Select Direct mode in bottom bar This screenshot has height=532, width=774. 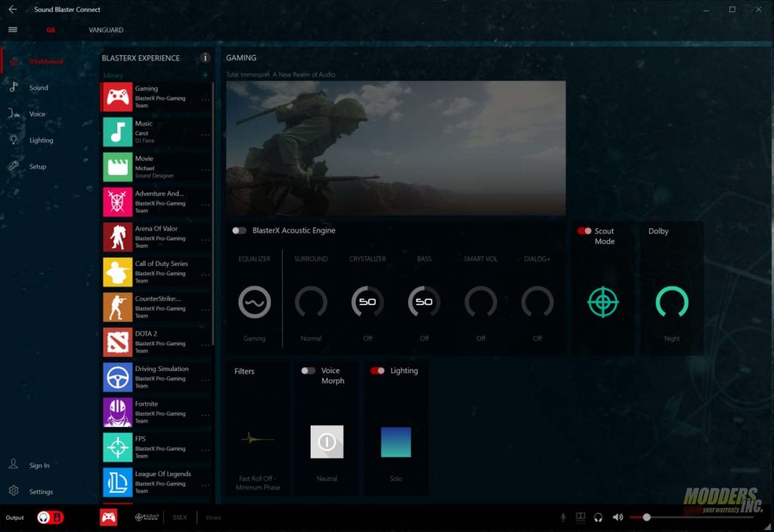pyautogui.click(x=213, y=518)
